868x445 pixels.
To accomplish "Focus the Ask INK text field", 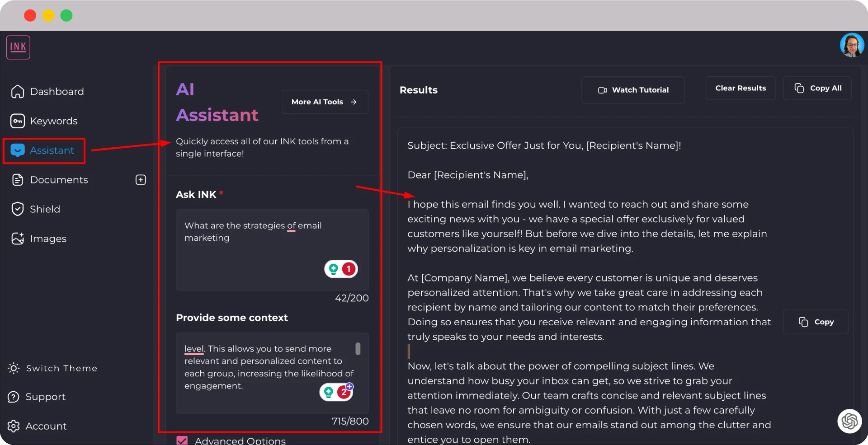I will pyautogui.click(x=272, y=250).
